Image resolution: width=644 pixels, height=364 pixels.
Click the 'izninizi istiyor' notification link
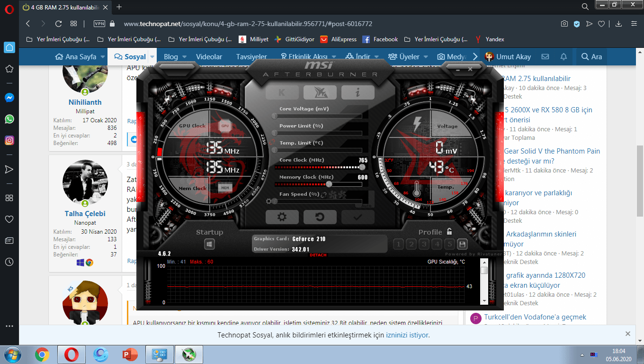tap(407, 335)
